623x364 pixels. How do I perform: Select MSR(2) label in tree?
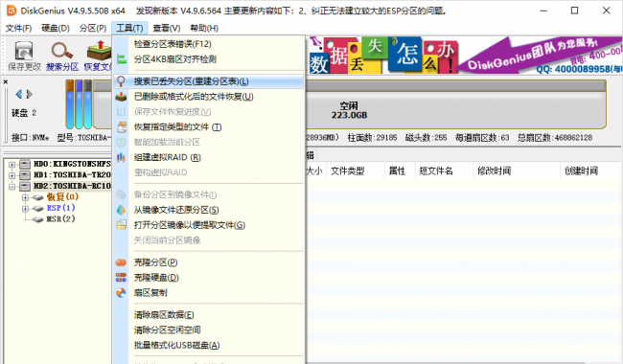coord(60,219)
